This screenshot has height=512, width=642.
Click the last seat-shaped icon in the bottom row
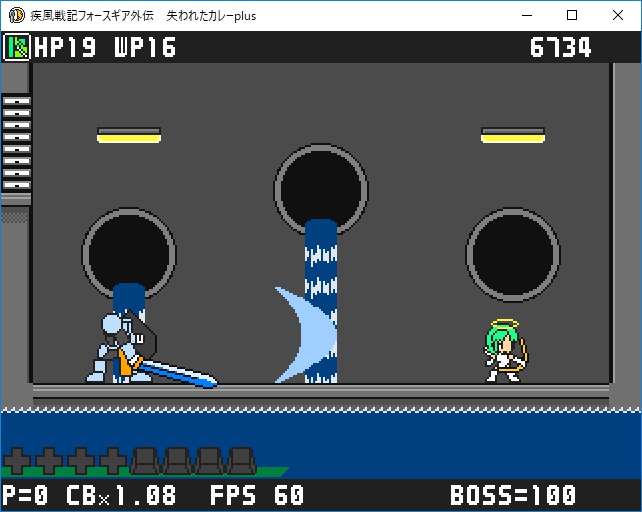(241, 461)
